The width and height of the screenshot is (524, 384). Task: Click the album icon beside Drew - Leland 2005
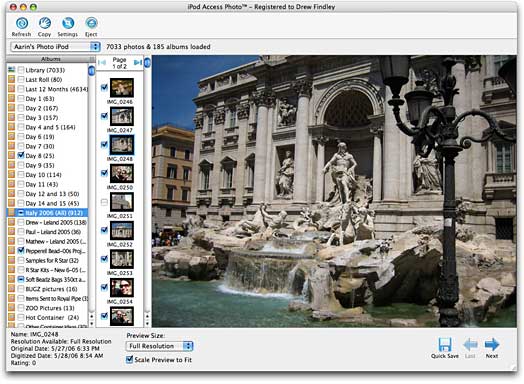tap(12, 222)
